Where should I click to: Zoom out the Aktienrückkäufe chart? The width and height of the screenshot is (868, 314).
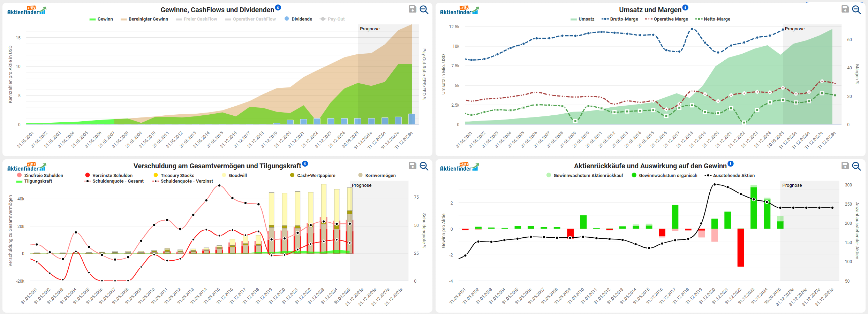856,166
